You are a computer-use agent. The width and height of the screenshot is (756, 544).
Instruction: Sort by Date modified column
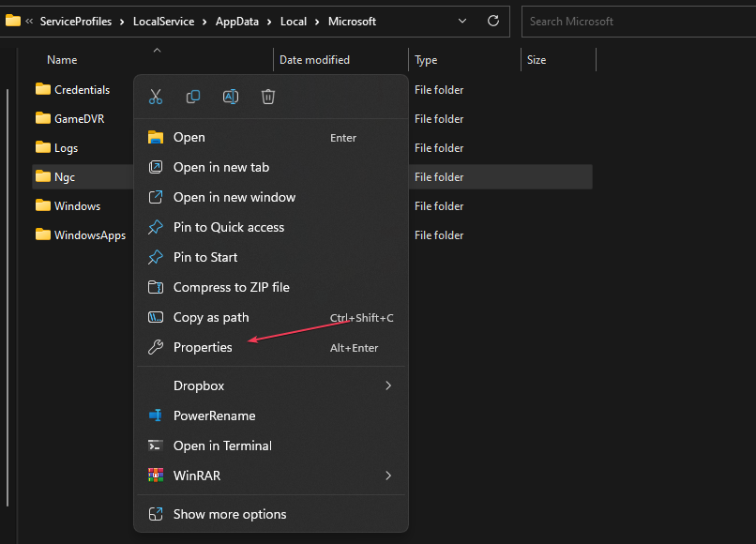pyautogui.click(x=314, y=60)
